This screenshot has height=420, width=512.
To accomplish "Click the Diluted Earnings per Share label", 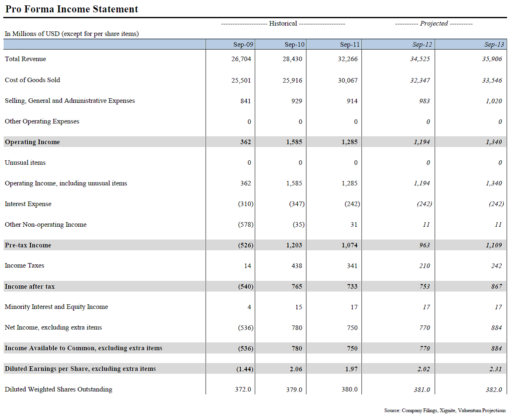I will coord(80,369).
